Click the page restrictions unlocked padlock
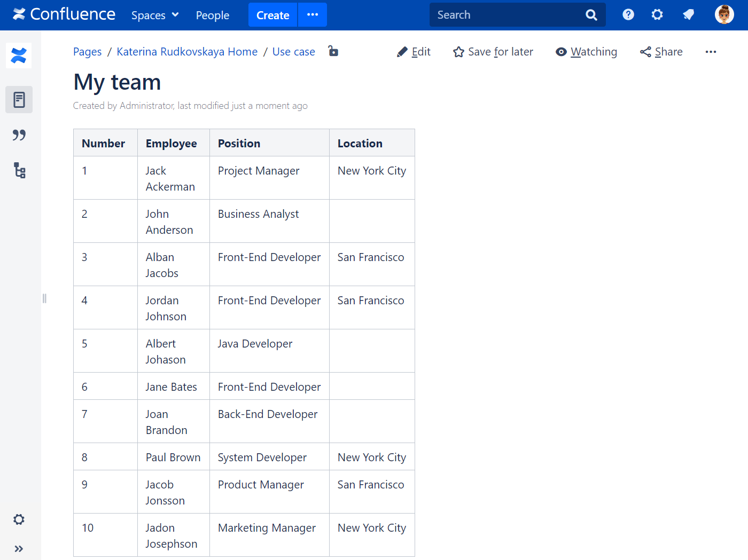 pos(333,51)
